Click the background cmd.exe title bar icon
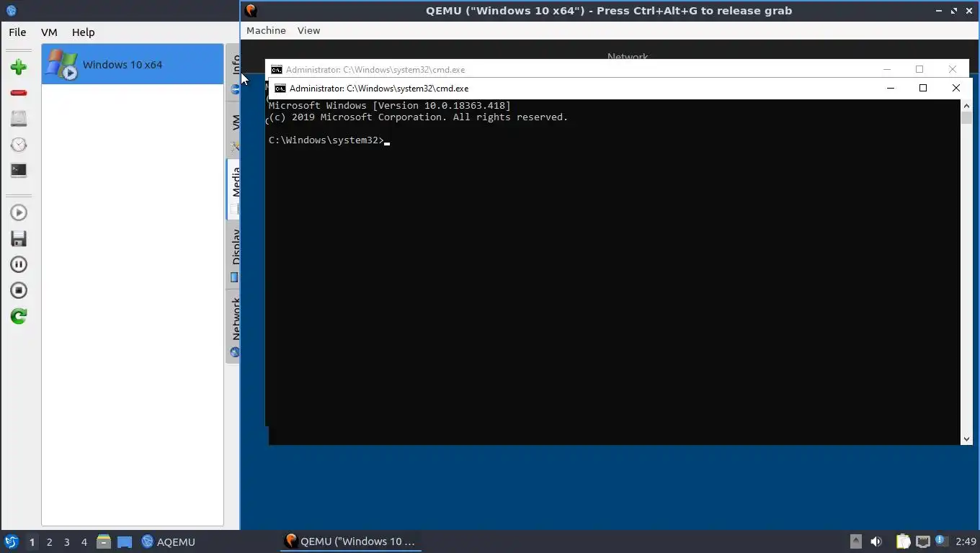The image size is (980, 553). [277, 70]
